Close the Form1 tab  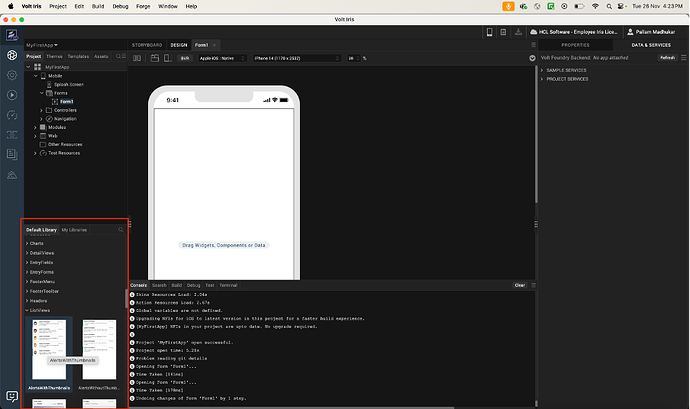214,45
